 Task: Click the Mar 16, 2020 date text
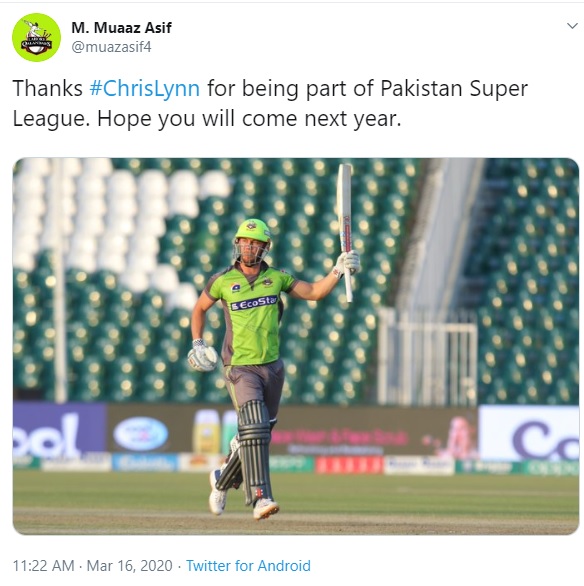pyautogui.click(x=130, y=565)
